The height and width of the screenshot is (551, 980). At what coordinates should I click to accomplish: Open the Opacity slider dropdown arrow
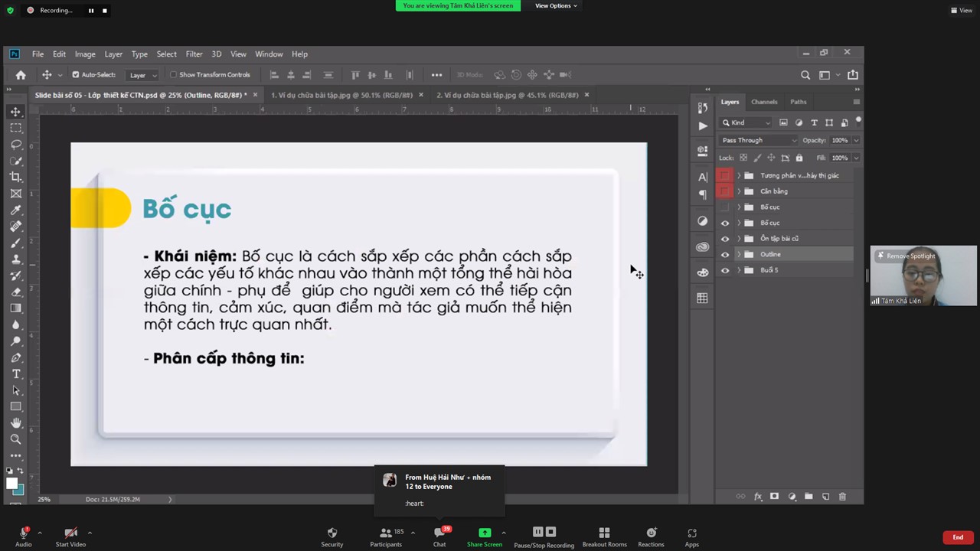pos(856,140)
